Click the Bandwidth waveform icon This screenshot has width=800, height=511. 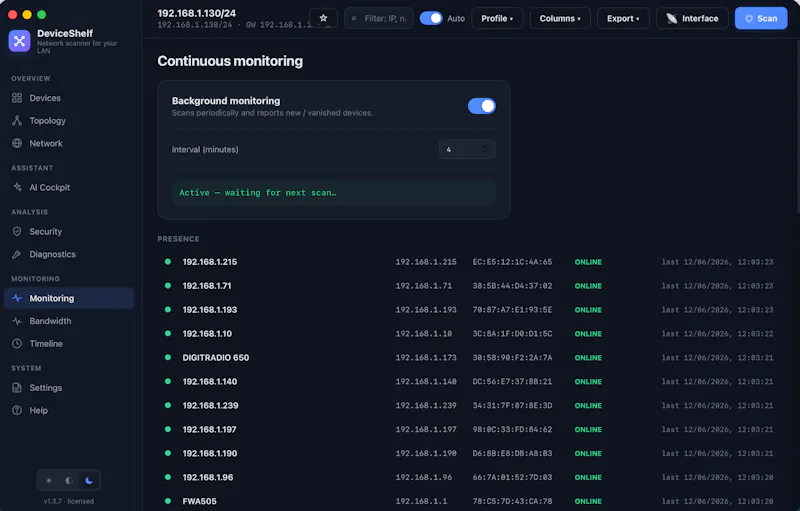[x=17, y=321]
